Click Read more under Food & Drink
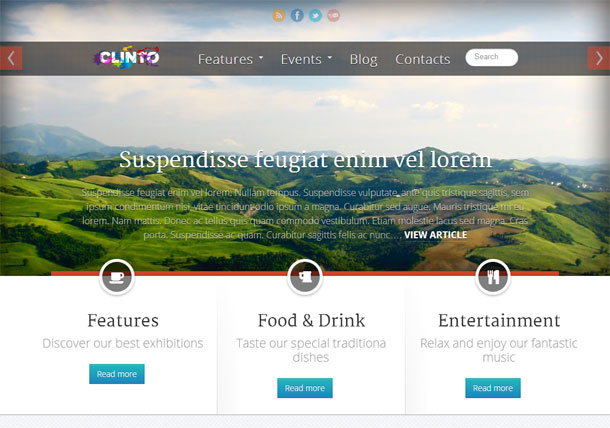The image size is (610, 428). [305, 388]
